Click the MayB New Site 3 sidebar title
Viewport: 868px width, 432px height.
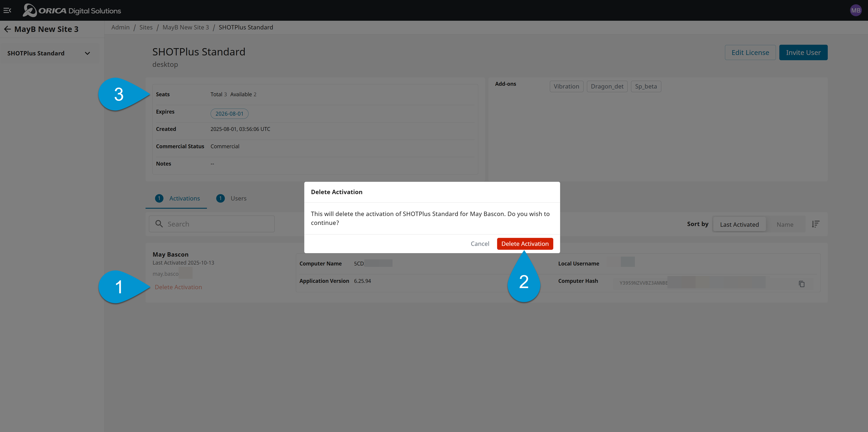click(46, 29)
